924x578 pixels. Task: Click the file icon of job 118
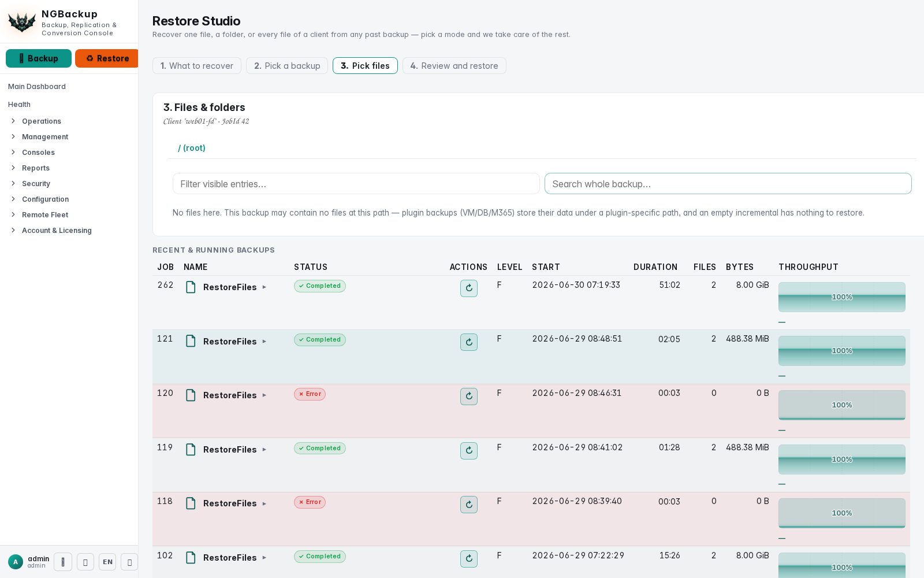pyautogui.click(x=191, y=503)
